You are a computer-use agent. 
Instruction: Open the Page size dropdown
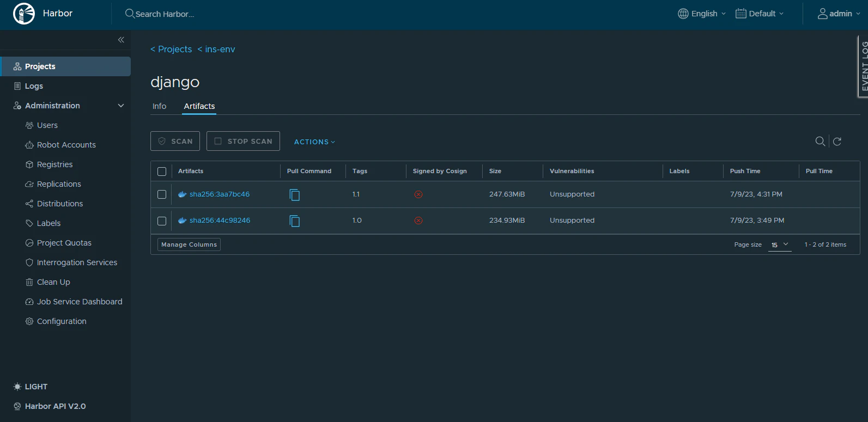(780, 245)
